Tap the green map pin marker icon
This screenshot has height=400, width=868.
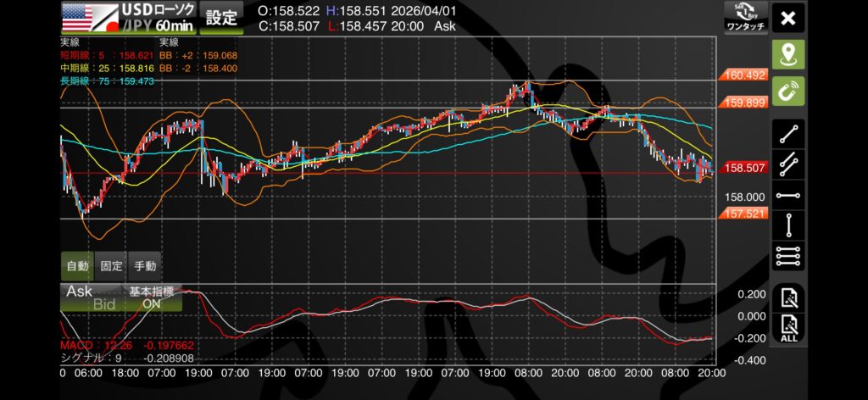[788, 54]
